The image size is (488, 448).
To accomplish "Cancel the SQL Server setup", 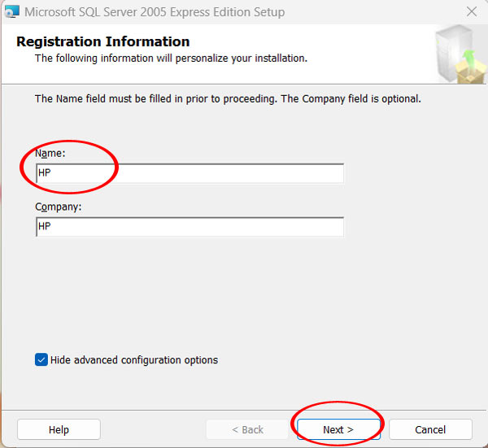I will coord(430,429).
